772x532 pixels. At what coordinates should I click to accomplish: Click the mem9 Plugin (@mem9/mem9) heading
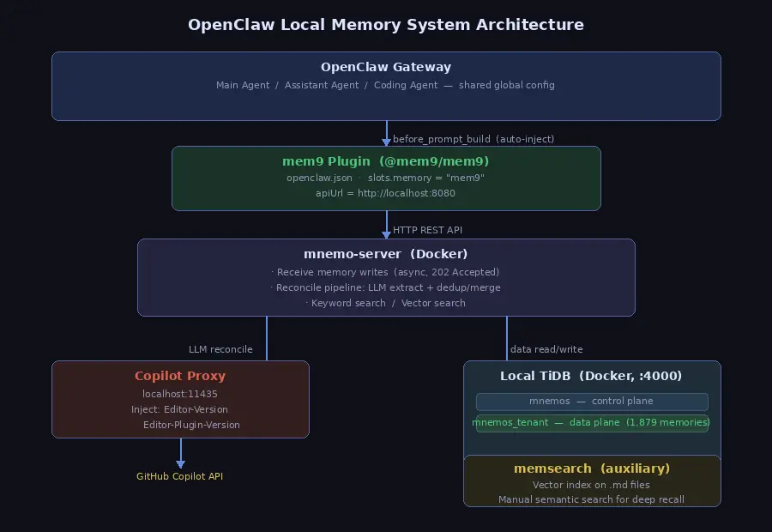386,161
